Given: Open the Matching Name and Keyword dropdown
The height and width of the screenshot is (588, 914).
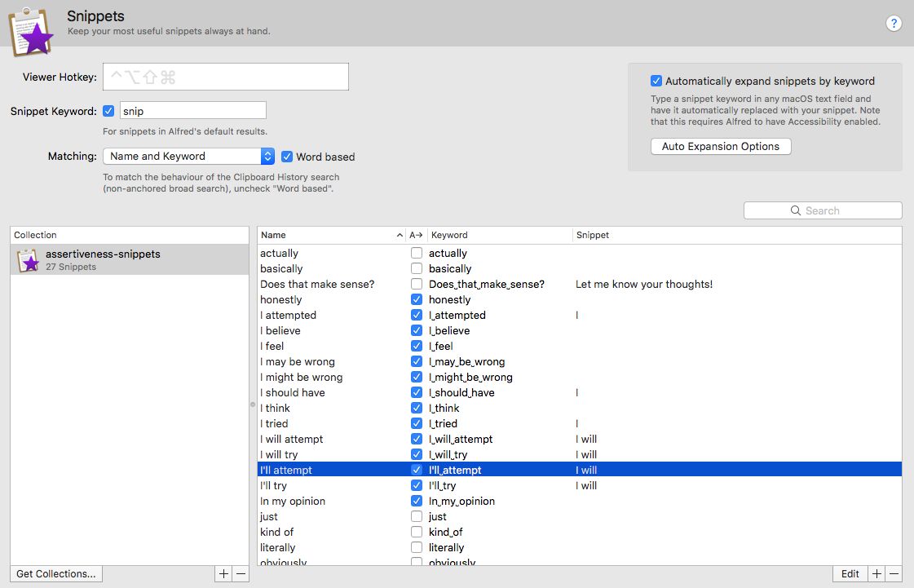Looking at the screenshot, I should click(x=188, y=157).
